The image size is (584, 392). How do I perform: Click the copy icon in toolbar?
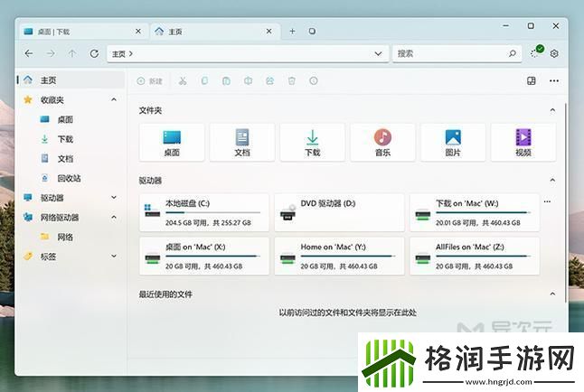click(204, 80)
